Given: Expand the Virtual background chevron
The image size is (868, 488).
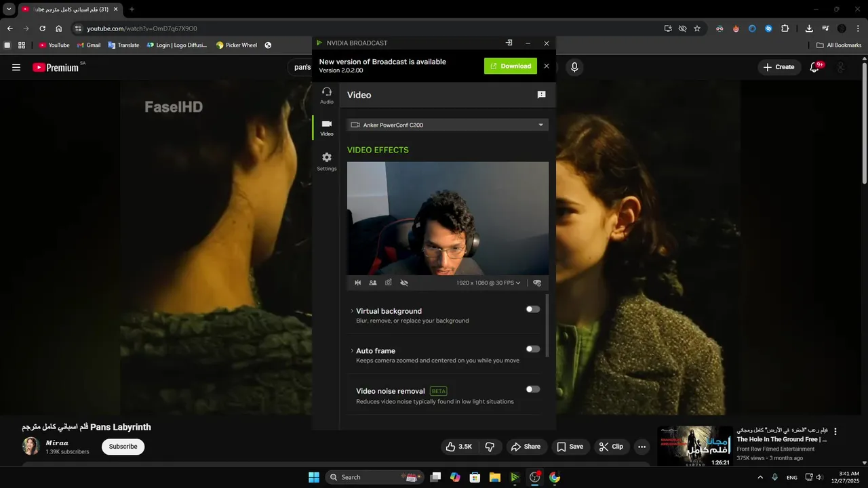Looking at the screenshot, I should click(352, 311).
